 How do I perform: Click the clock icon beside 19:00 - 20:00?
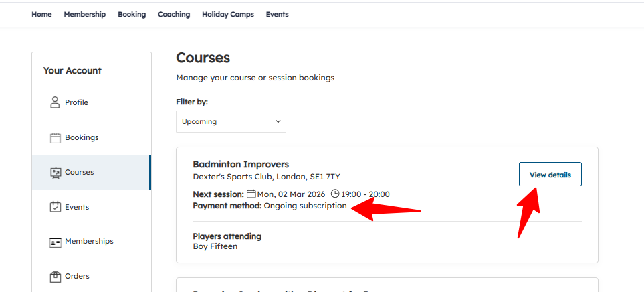click(335, 194)
